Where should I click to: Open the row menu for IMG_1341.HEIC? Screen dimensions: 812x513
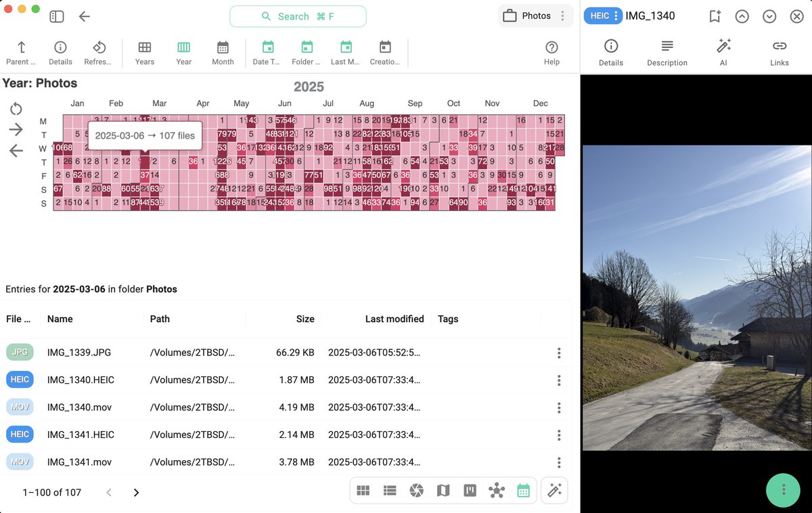559,435
